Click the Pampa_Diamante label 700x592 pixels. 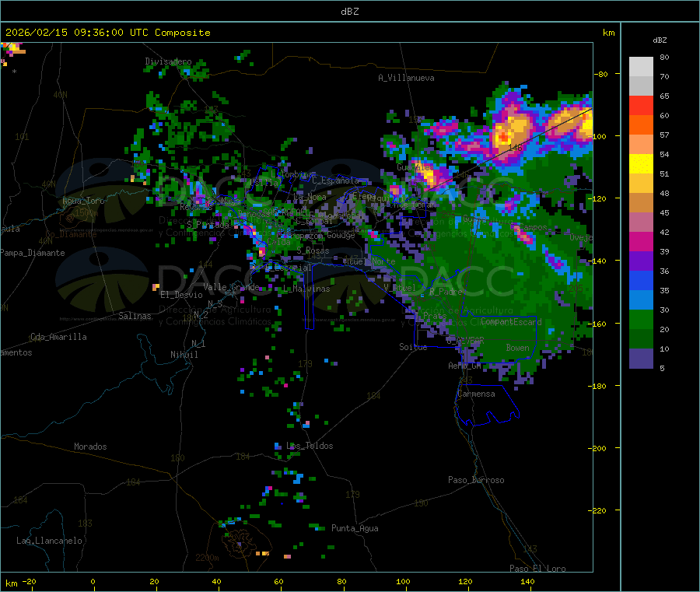33,253
